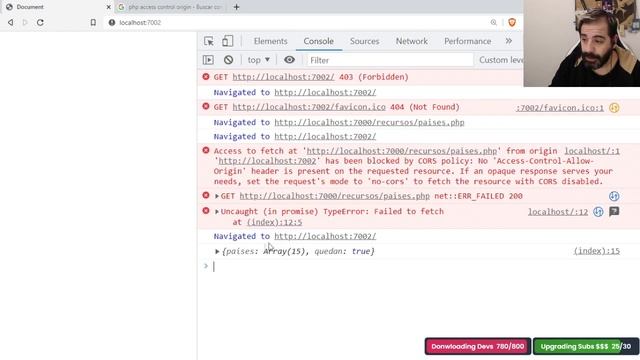The height and width of the screenshot is (360, 640).
Task: Select the Console tab
Action: click(318, 41)
